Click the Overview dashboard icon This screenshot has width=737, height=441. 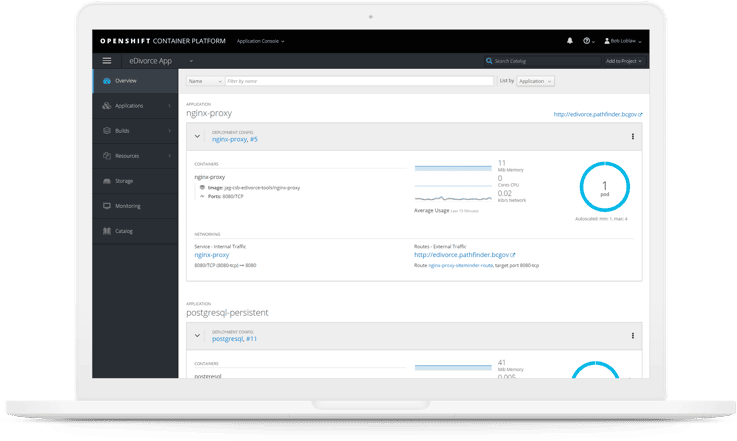point(107,81)
